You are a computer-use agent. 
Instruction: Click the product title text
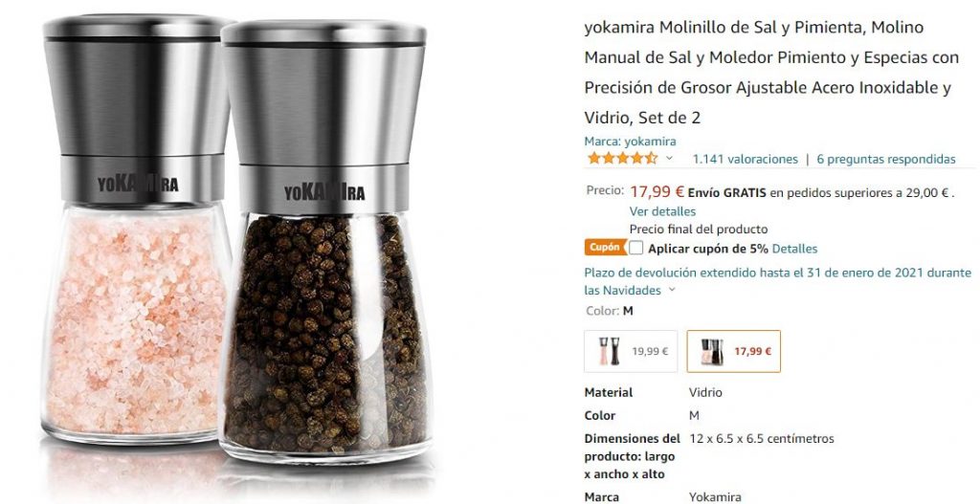(771, 73)
